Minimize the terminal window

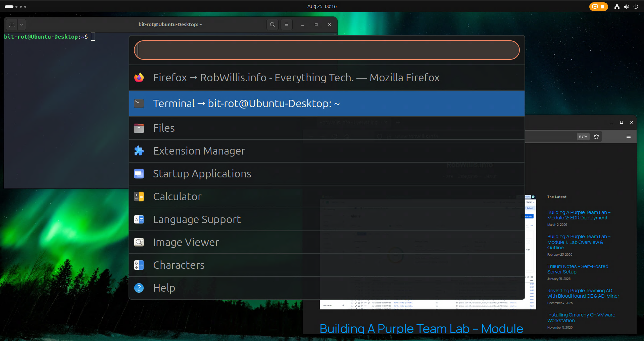[x=303, y=25]
